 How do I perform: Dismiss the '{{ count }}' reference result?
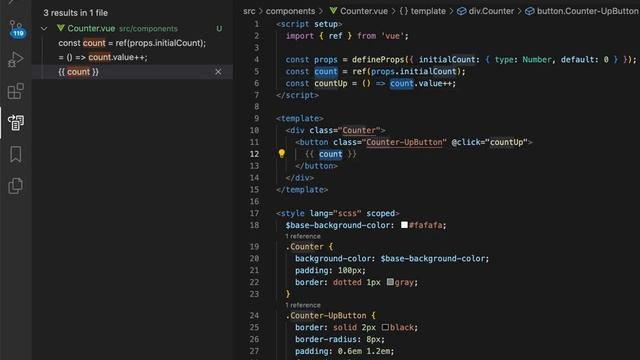(x=218, y=72)
